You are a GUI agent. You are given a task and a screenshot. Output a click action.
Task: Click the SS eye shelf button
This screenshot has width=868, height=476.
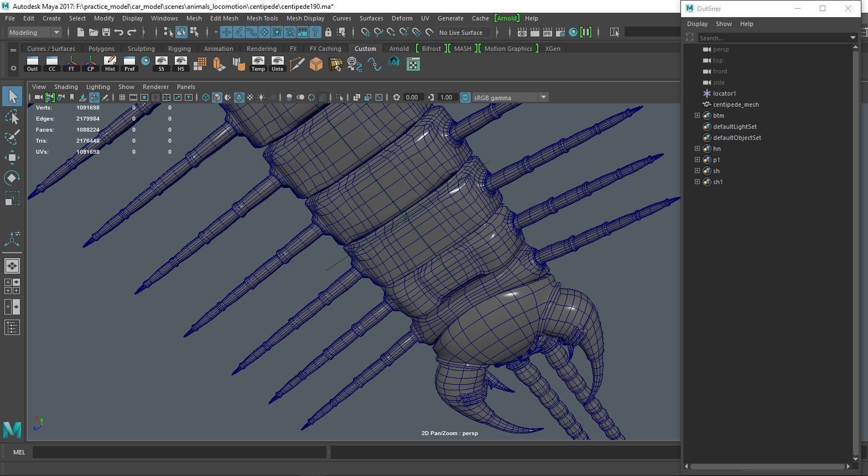[162, 64]
